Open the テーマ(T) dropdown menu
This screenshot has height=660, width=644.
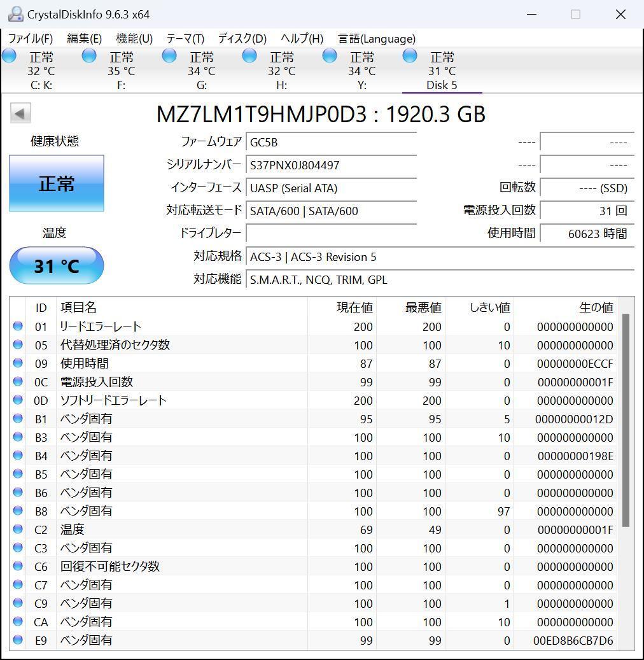[184, 38]
